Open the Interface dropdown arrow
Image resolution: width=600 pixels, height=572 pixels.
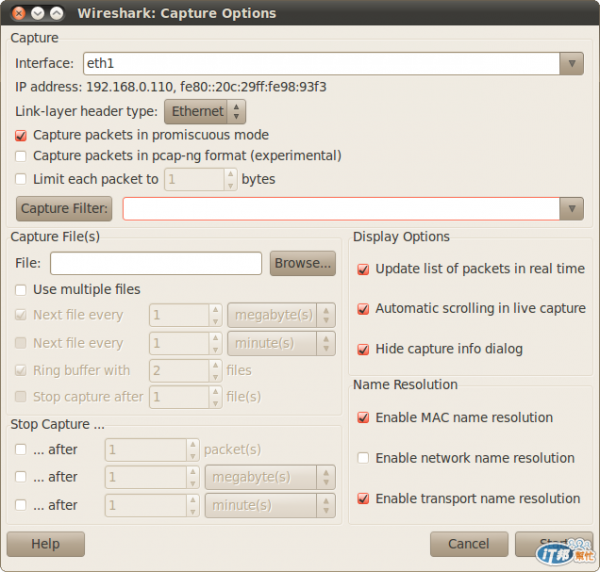(572, 64)
